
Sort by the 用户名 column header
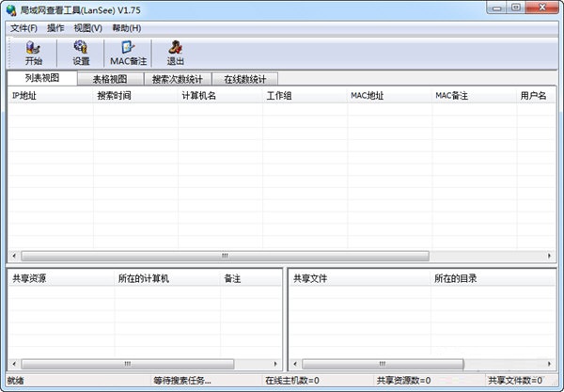click(537, 96)
